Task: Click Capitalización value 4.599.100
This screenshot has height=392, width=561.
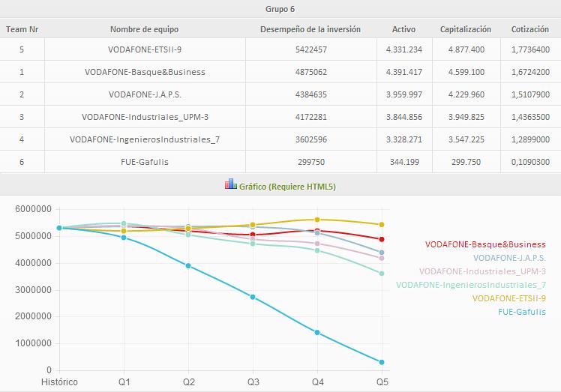Action: pos(466,72)
